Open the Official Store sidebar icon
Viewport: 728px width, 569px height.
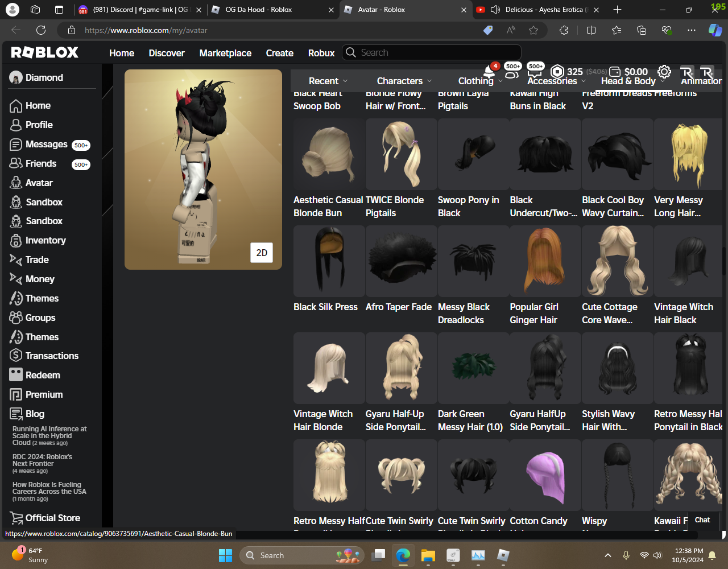16,518
